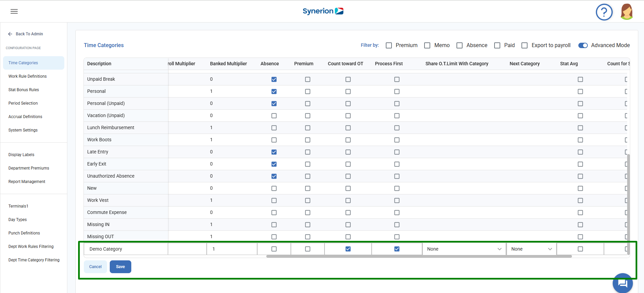Click the Stat Avg column header
The width and height of the screenshot is (644, 293).
(569, 64)
